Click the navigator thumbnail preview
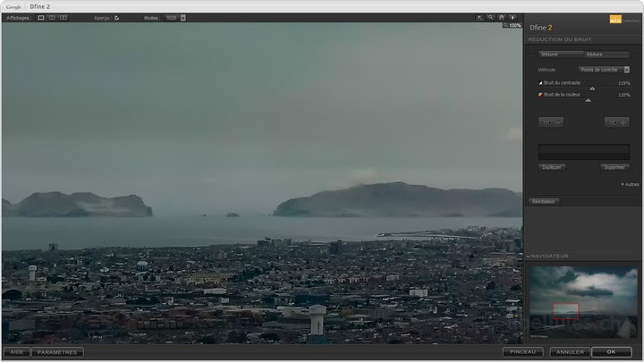Image resolution: width=644 pixels, height=362 pixels. (x=583, y=303)
